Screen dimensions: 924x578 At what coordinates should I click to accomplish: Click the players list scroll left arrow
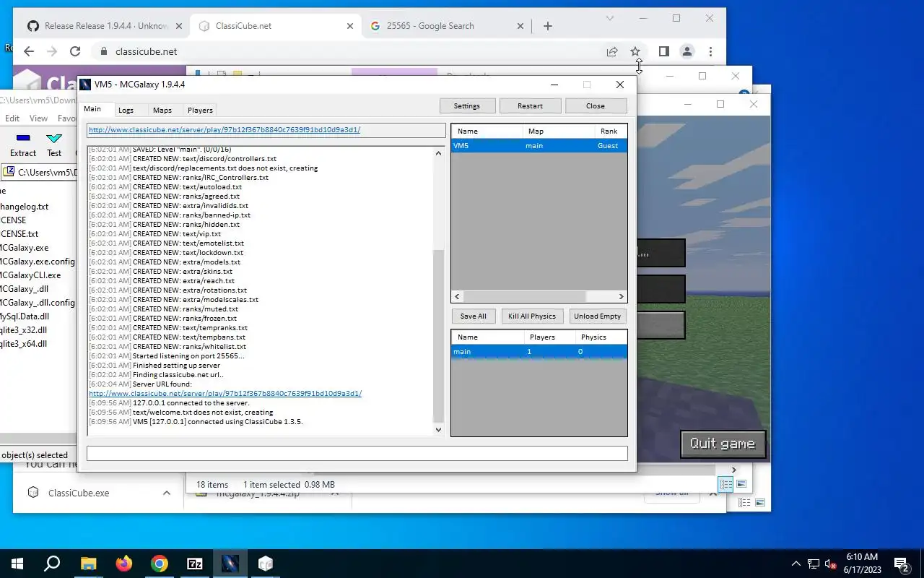point(457,296)
